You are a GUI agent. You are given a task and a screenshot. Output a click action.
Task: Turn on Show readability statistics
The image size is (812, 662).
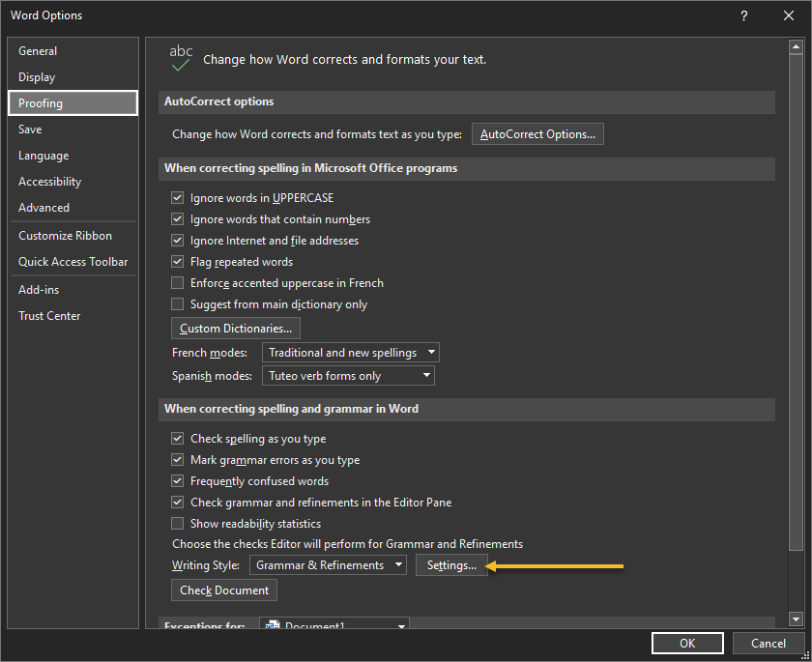[177, 524]
